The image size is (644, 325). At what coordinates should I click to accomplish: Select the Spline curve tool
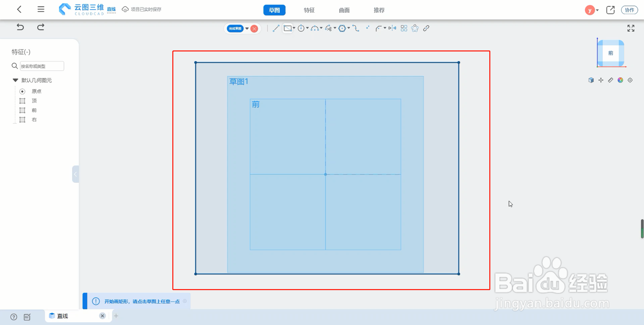[x=356, y=28]
